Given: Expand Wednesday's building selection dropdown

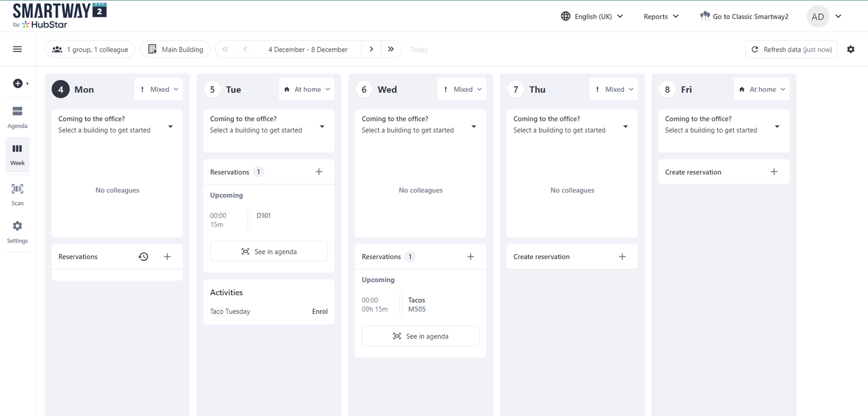Looking at the screenshot, I should pyautogui.click(x=474, y=126).
